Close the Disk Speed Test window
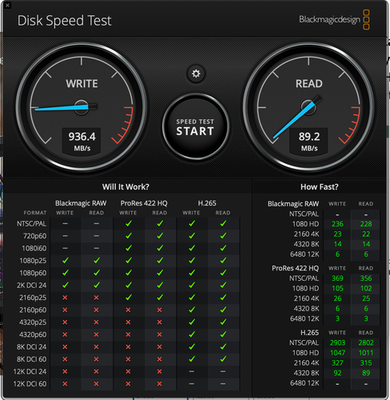Image resolution: width=390 pixels, height=400 pixels. (x=8, y=5)
